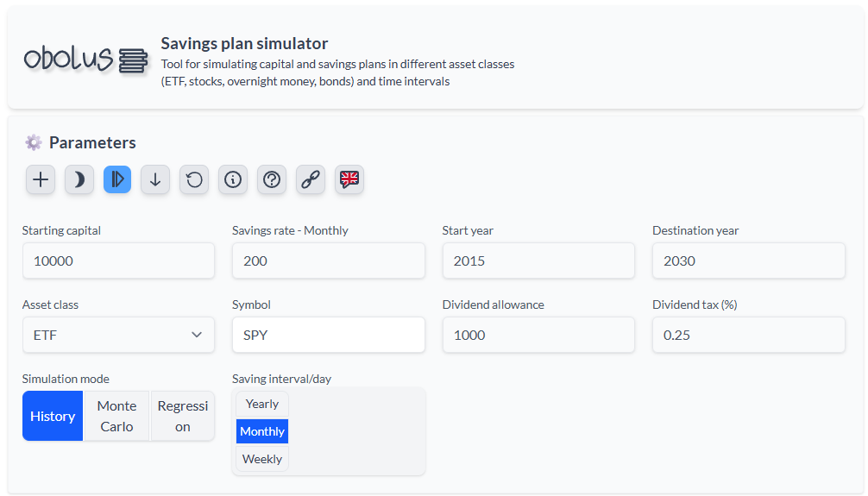Image resolution: width=868 pixels, height=496 pixels.
Task: Select the Weekly saving interval
Action: (x=262, y=459)
